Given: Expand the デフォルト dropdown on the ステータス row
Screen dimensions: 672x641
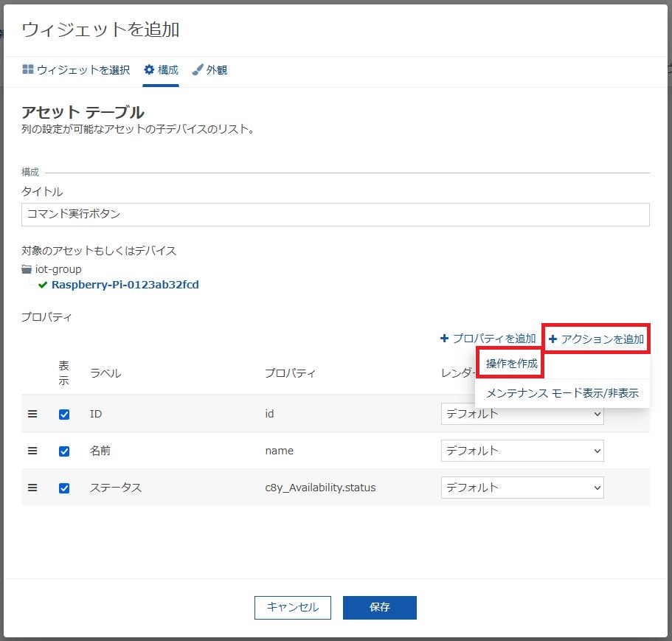Looking at the screenshot, I should click(x=522, y=488).
